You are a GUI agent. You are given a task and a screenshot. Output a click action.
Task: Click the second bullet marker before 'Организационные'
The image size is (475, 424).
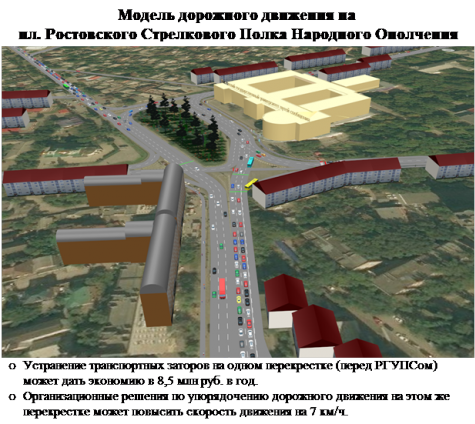pos(12,397)
